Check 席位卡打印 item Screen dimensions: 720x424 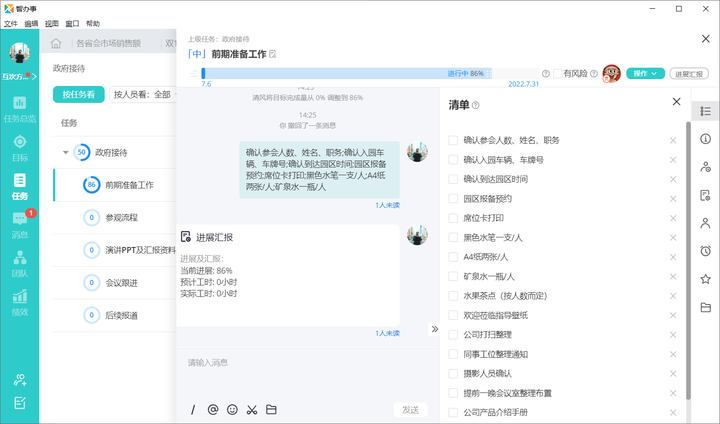[453, 218]
